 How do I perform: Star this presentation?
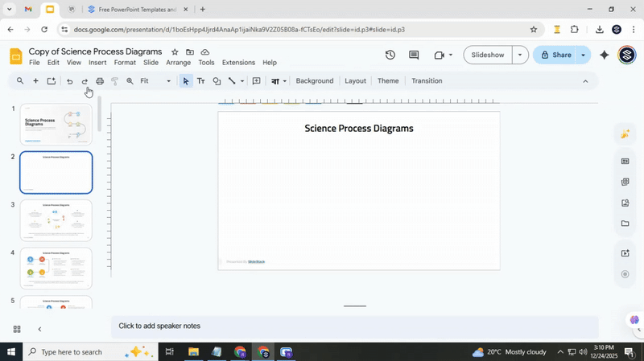(175, 52)
